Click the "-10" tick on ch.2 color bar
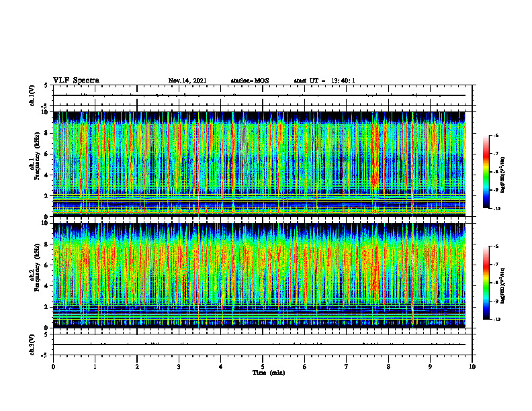The width and height of the screenshot is (532, 411). click(497, 319)
